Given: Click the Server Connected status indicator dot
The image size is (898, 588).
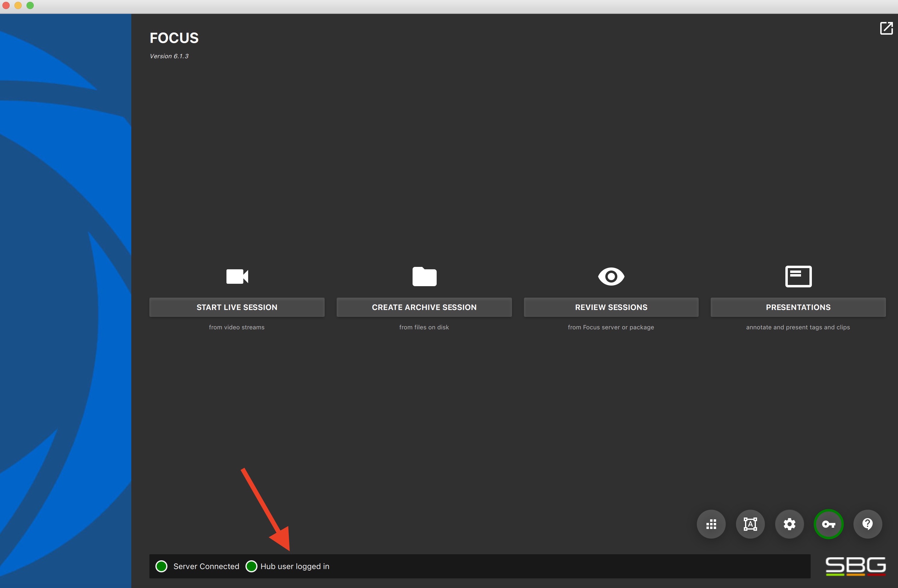Looking at the screenshot, I should (x=161, y=566).
